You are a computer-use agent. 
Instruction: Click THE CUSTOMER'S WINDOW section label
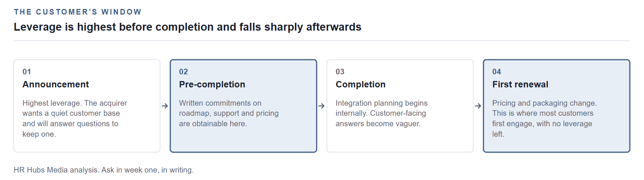coord(78,12)
